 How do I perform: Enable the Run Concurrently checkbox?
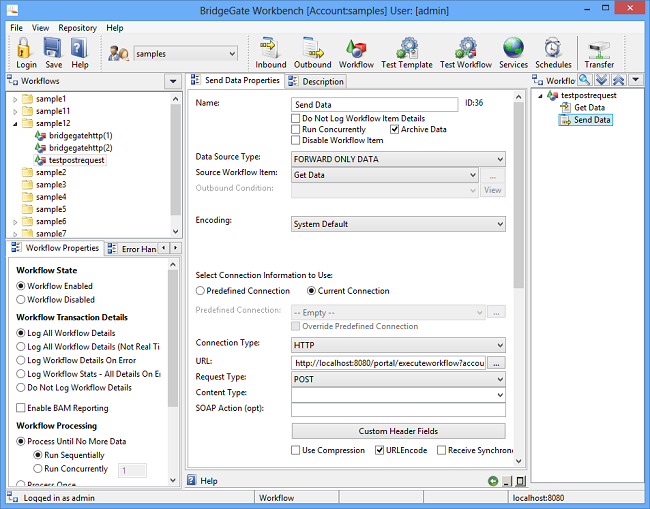coord(296,129)
